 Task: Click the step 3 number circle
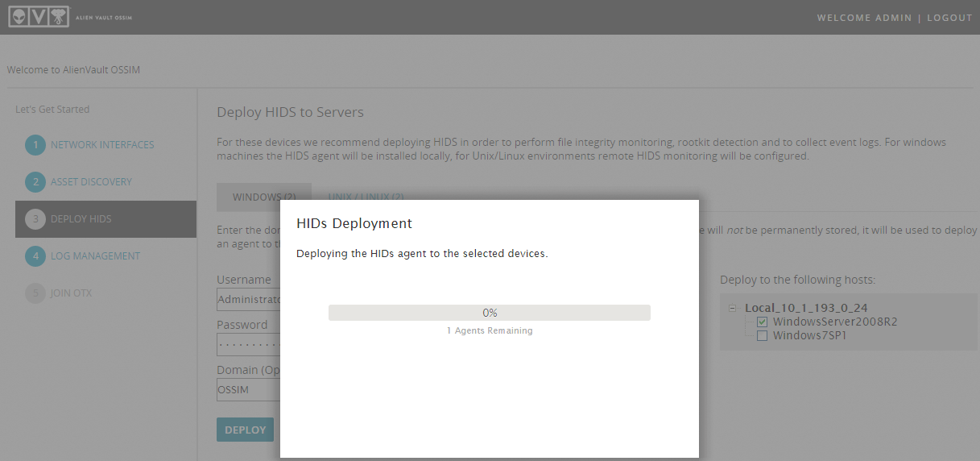(35, 219)
